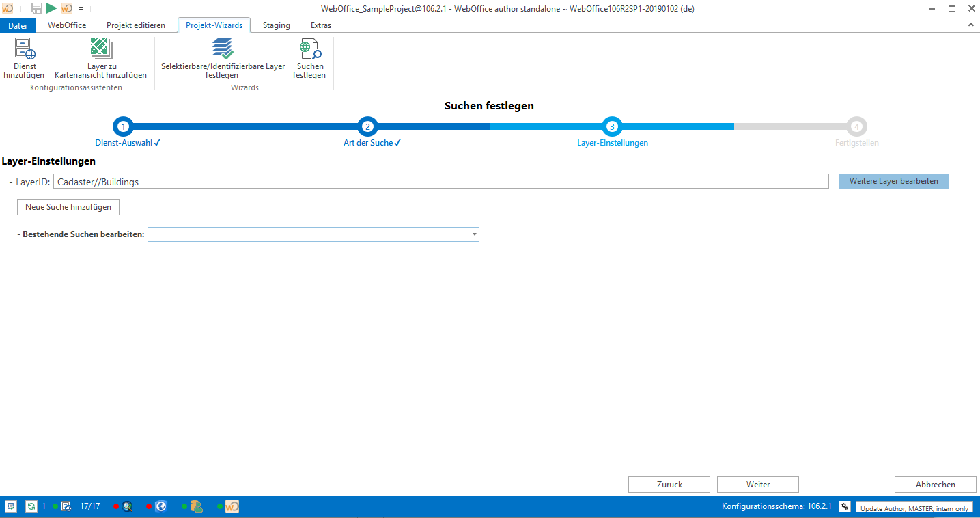Expand the quick access toolbar customization arrow

pyautogui.click(x=80, y=9)
